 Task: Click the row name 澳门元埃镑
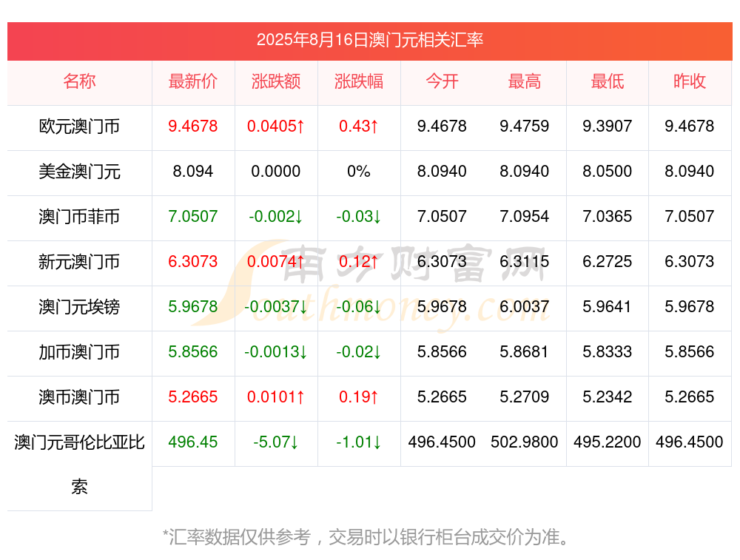79,307
